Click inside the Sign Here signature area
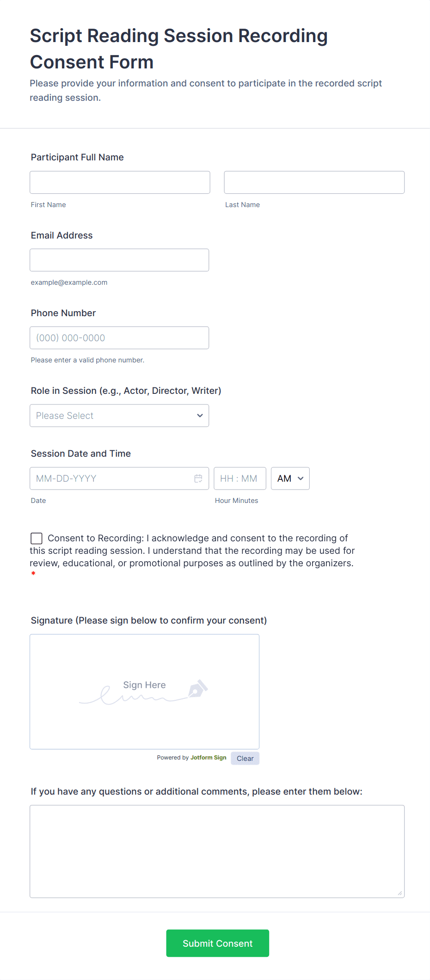Screen dimensions: 430x980 (x=144, y=692)
